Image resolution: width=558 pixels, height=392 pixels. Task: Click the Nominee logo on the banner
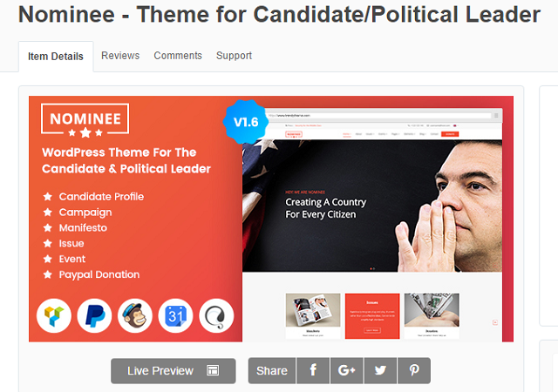coord(85,119)
